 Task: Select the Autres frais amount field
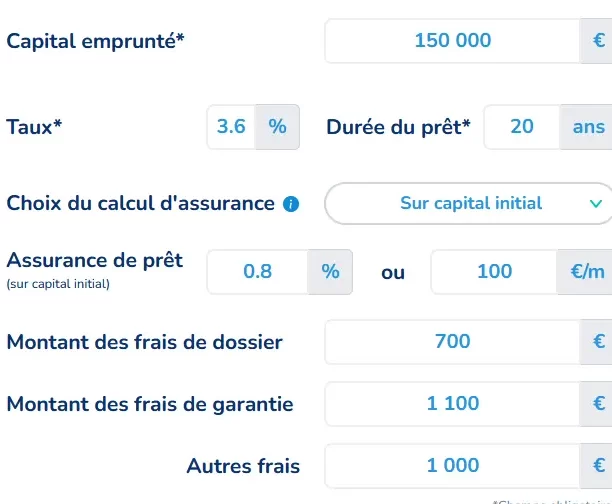tap(452, 466)
